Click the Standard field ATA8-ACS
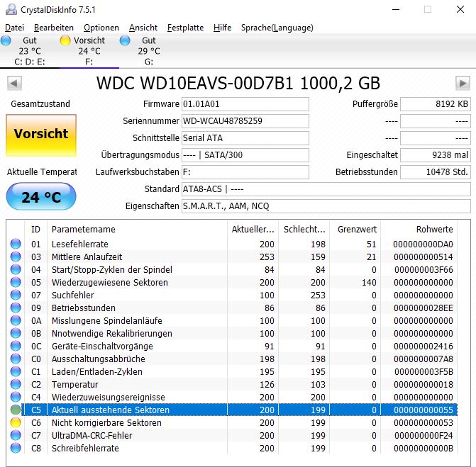Image resolution: width=476 pixels, height=467 pixels. click(326, 189)
